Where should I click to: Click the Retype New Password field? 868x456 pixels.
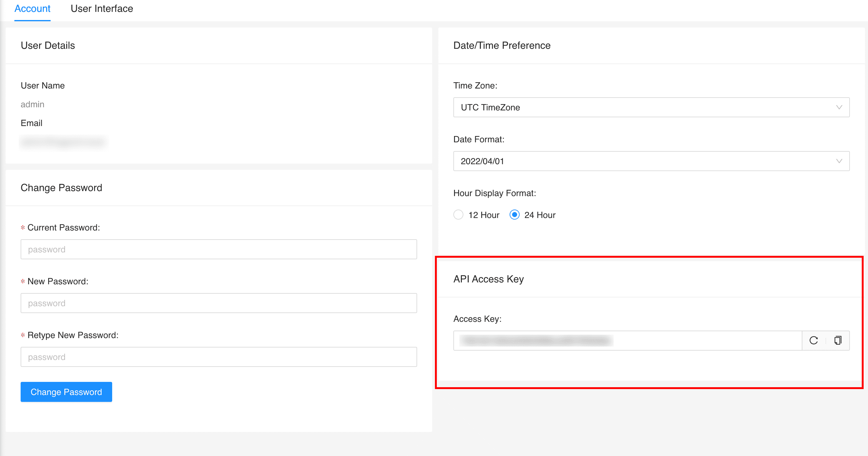(x=219, y=357)
